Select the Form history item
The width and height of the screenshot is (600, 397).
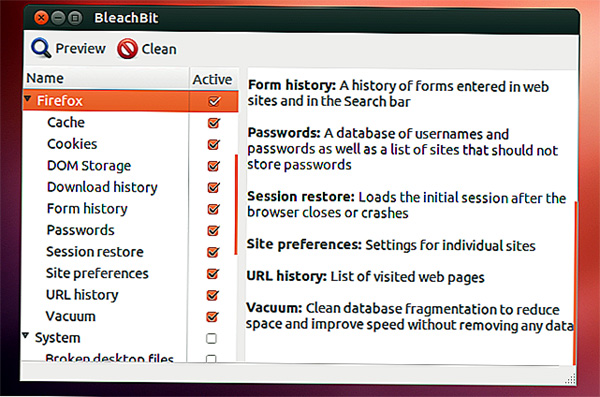87,208
